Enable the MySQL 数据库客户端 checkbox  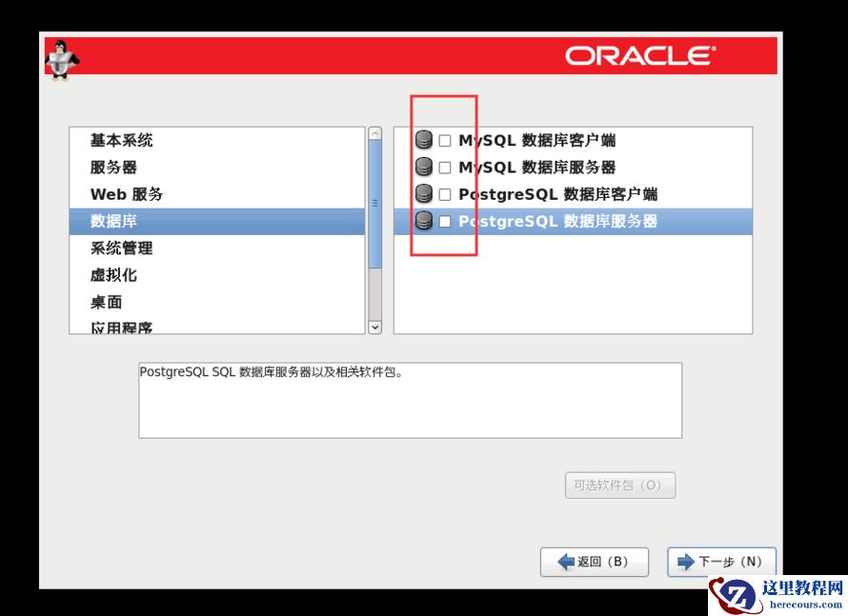tap(445, 141)
